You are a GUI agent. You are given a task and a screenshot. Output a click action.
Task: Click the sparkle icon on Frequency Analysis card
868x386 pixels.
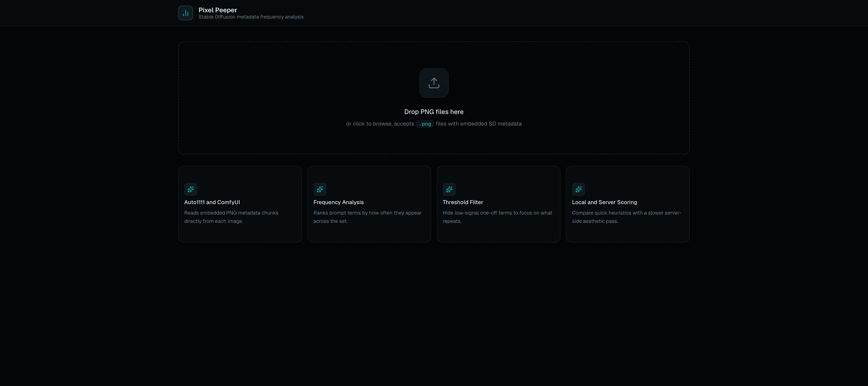tap(320, 189)
